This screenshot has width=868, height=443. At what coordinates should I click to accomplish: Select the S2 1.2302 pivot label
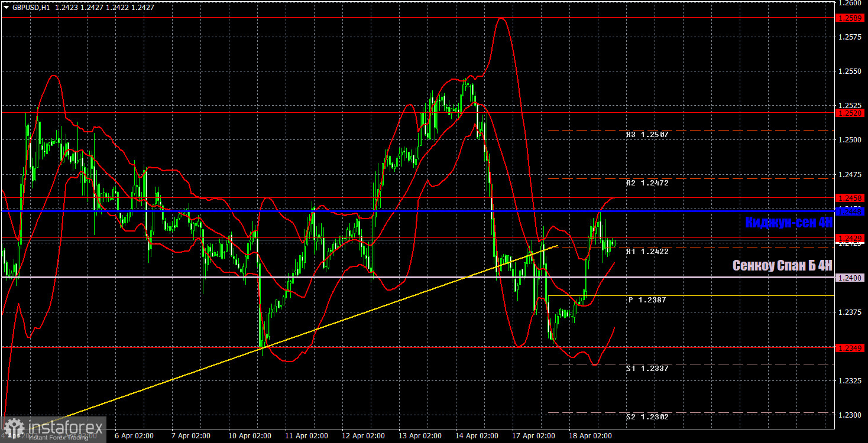(647, 417)
